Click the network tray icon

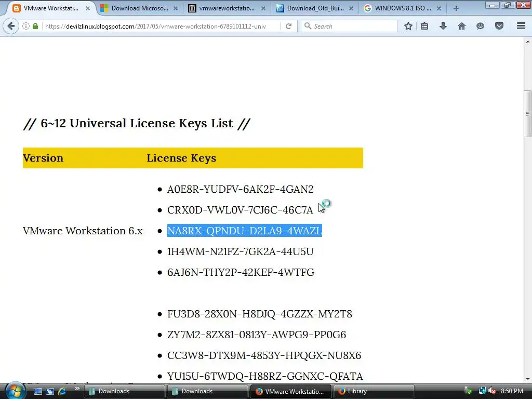pos(482,391)
